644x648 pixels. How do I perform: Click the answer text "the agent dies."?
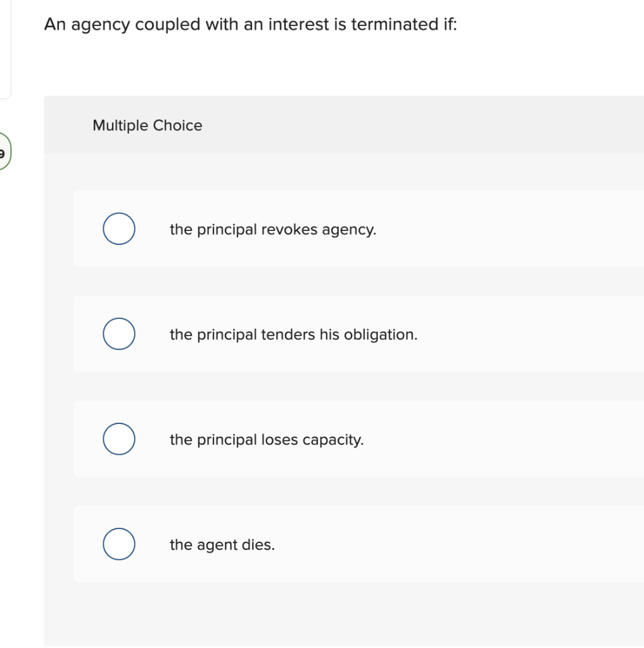[222, 544]
